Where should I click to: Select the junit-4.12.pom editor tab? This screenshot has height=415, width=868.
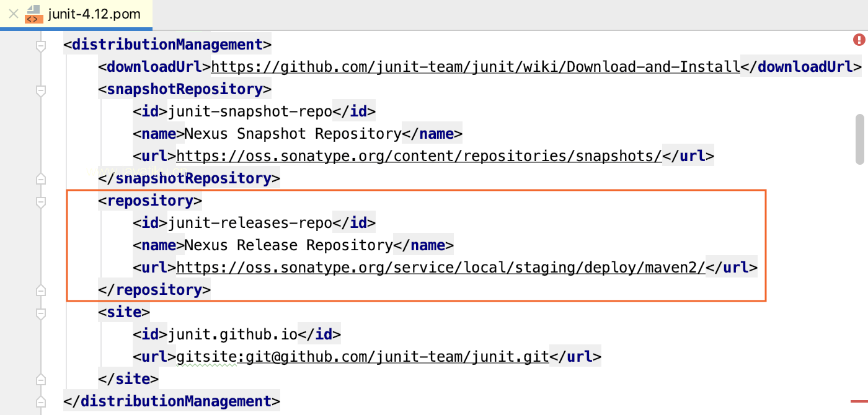(76, 14)
